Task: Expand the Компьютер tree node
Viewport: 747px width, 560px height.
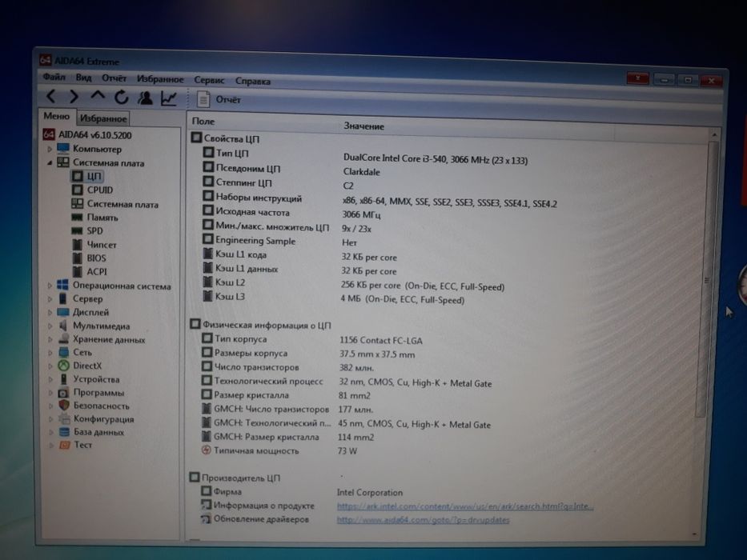Action: [49, 149]
